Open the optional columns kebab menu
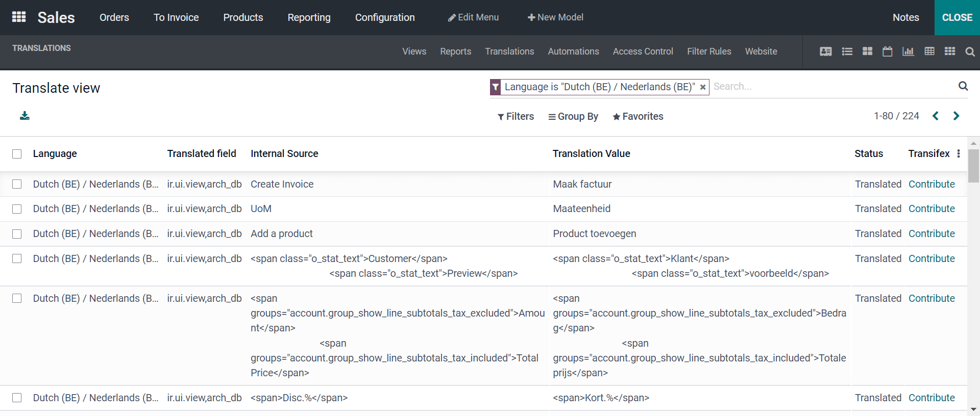Screen dimensions: 980x416 pos(959,153)
